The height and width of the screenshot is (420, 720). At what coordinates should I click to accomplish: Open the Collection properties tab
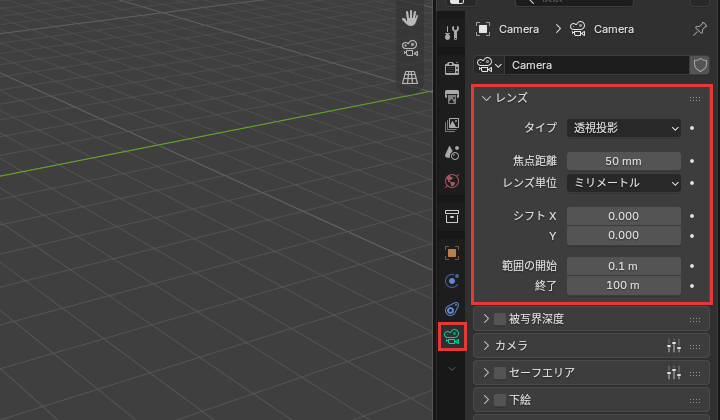(452, 216)
